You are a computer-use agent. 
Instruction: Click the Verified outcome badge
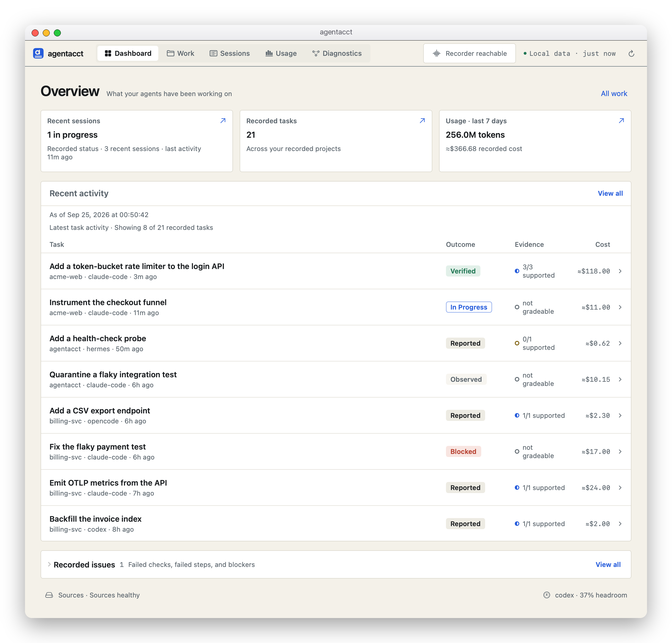pos(463,271)
